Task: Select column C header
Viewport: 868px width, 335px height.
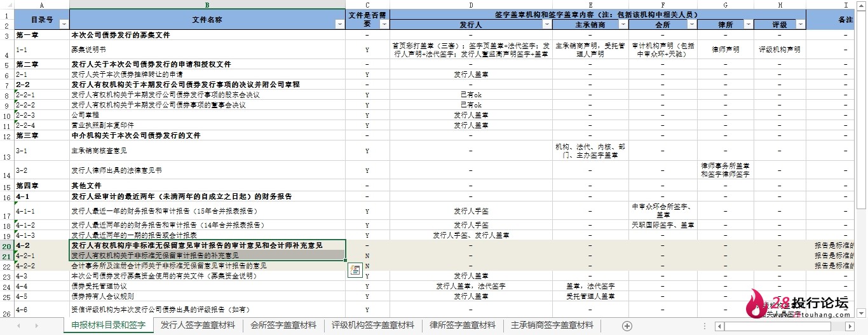Action: point(367,4)
